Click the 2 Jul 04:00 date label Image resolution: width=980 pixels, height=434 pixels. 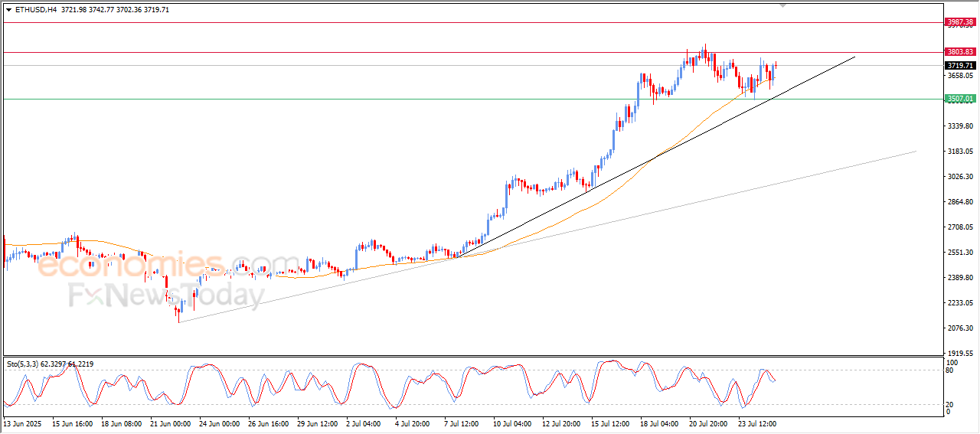[364, 423]
